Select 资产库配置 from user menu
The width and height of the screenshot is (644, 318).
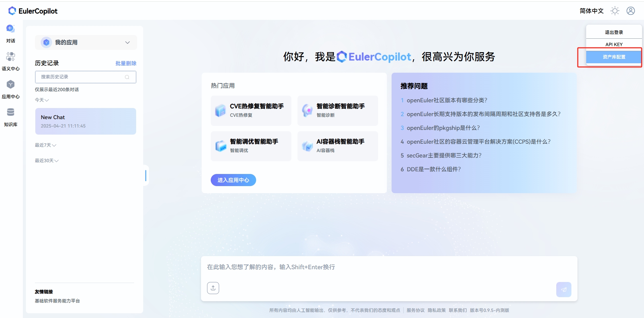614,57
